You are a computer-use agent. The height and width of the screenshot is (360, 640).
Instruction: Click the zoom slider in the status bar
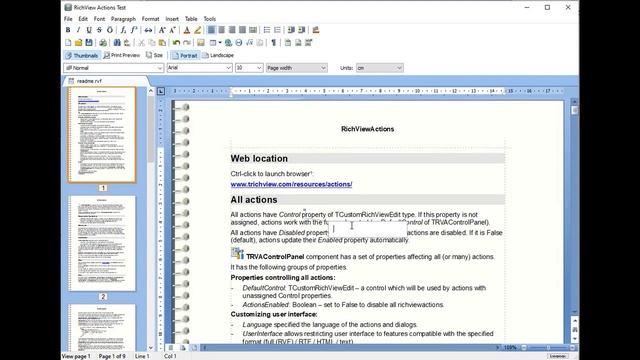[x=548, y=347]
